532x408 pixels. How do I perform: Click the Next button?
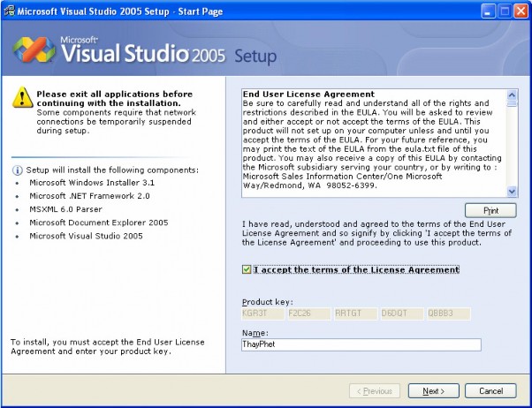coord(434,391)
